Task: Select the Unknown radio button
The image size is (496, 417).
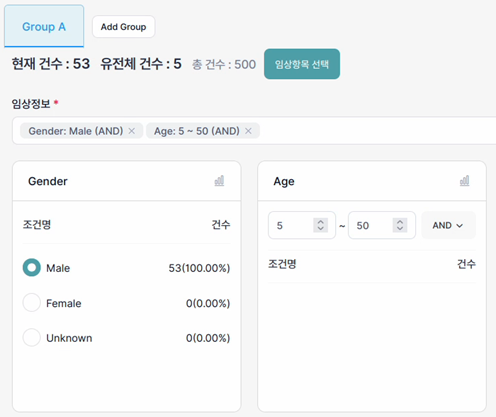Action: tap(32, 337)
